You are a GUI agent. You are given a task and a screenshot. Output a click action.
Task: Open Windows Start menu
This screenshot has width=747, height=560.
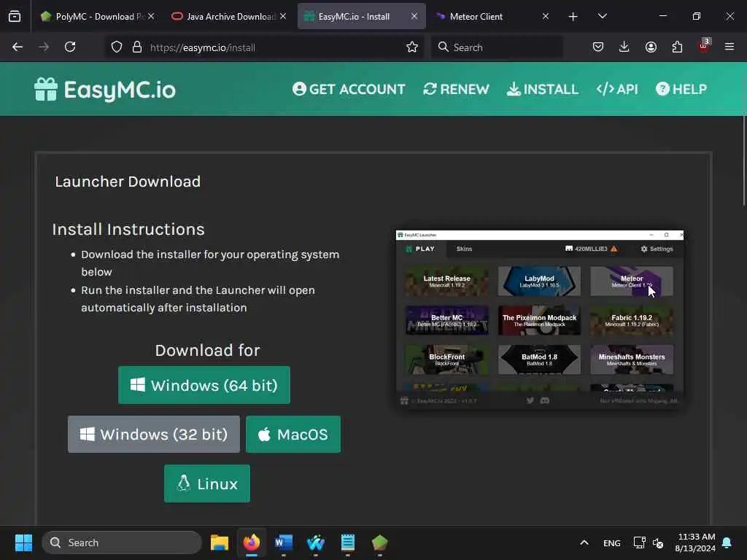[23, 542]
